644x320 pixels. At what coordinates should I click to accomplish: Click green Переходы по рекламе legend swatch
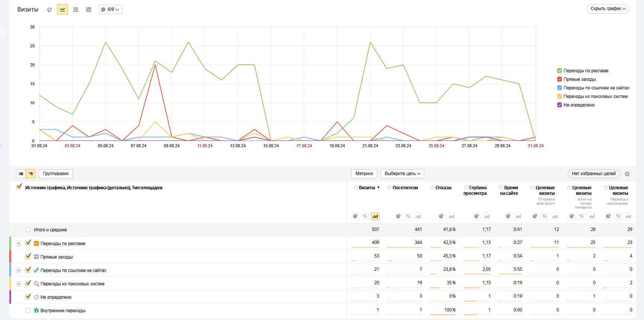coord(559,71)
